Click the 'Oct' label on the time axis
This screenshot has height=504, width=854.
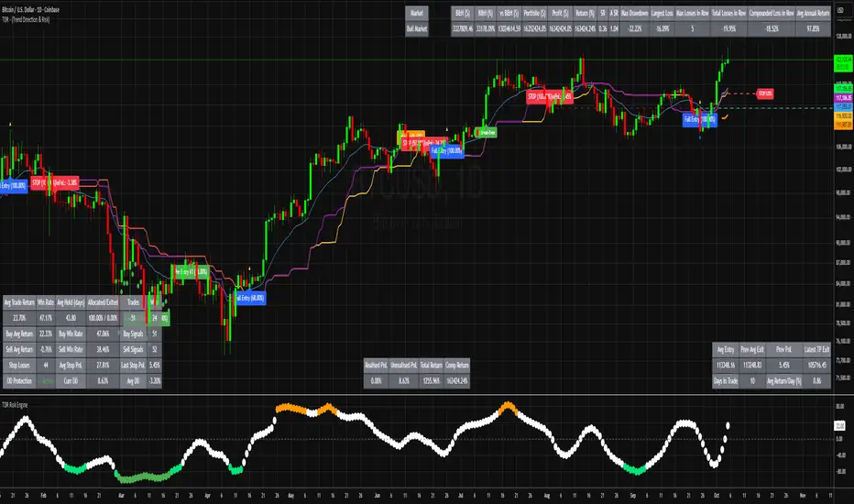point(717,496)
